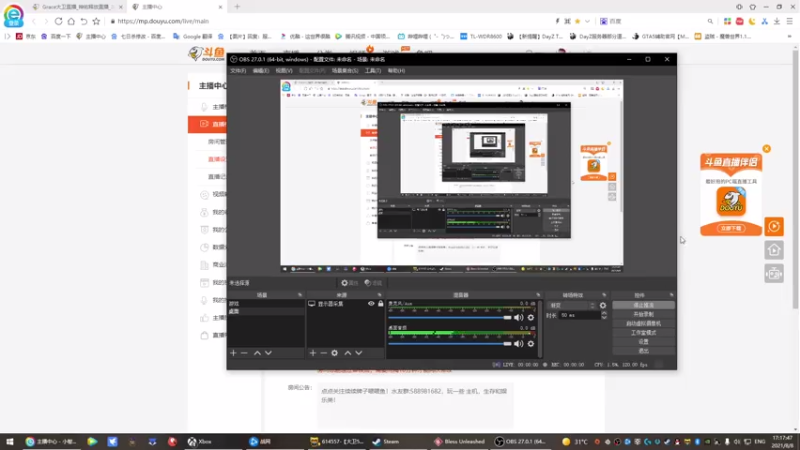Open the OBS Help menu
This screenshot has height=450, width=800.
[x=396, y=71]
